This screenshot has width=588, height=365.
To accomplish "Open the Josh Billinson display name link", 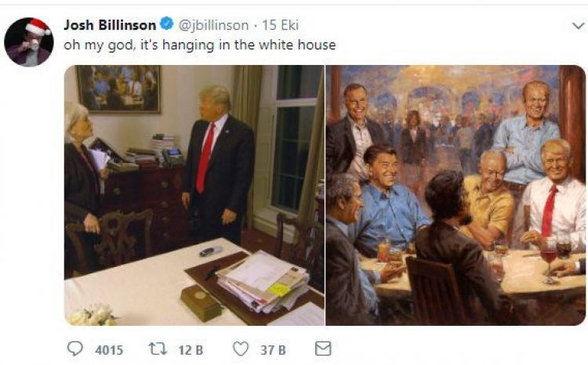I will pos(110,25).
